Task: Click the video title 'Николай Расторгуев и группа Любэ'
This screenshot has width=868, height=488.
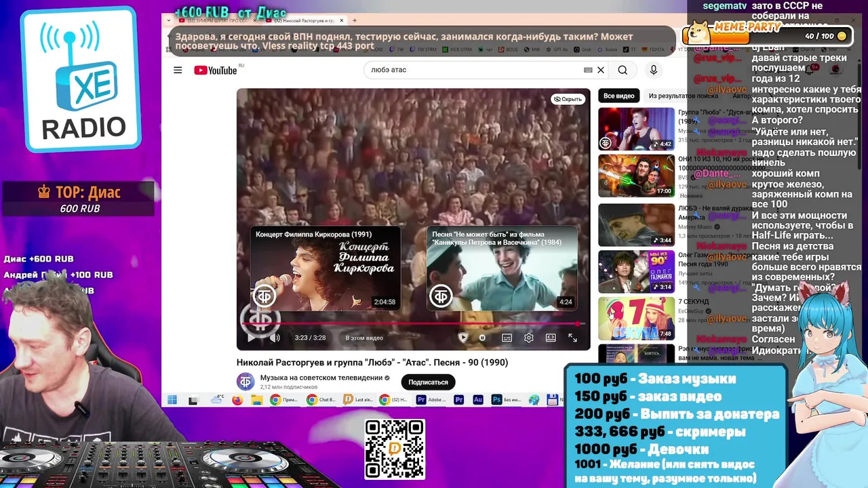Action: tap(372, 363)
